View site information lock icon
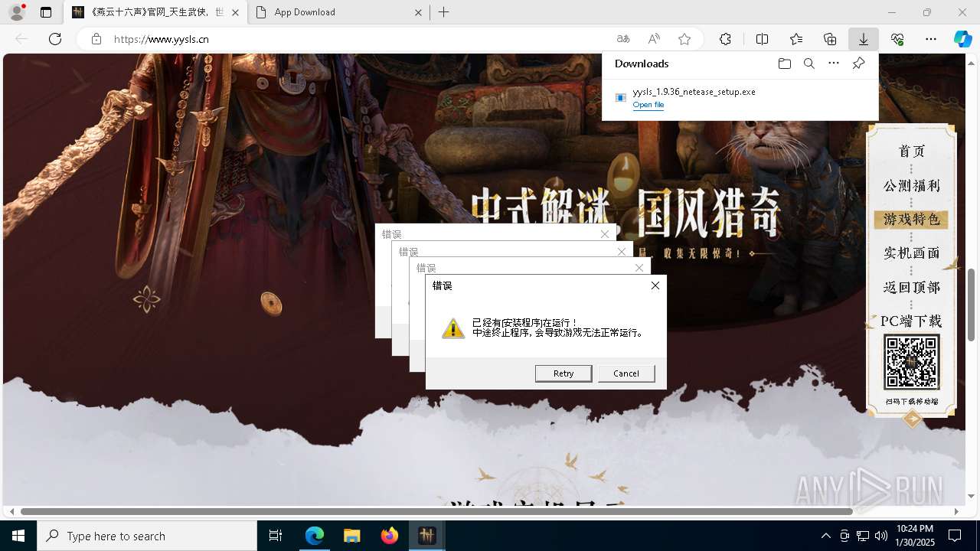Screen dimensions: 980x551 coord(96,39)
